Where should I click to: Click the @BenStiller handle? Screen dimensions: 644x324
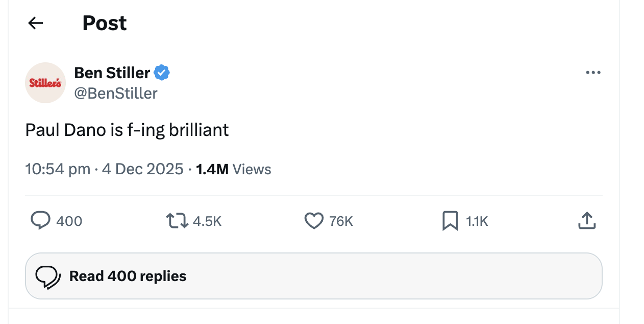tap(116, 93)
